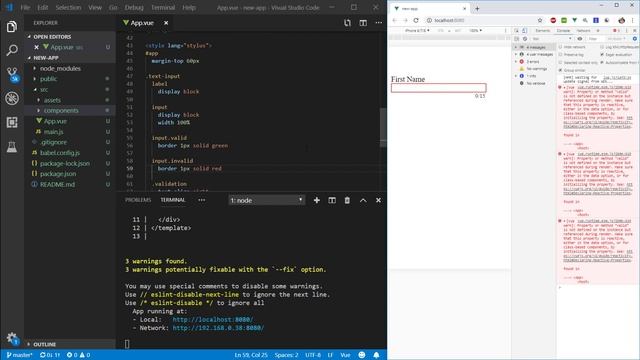The width and height of the screenshot is (640, 360).
Task: Open the console context 'top' dropdown
Action: coord(551,39)
